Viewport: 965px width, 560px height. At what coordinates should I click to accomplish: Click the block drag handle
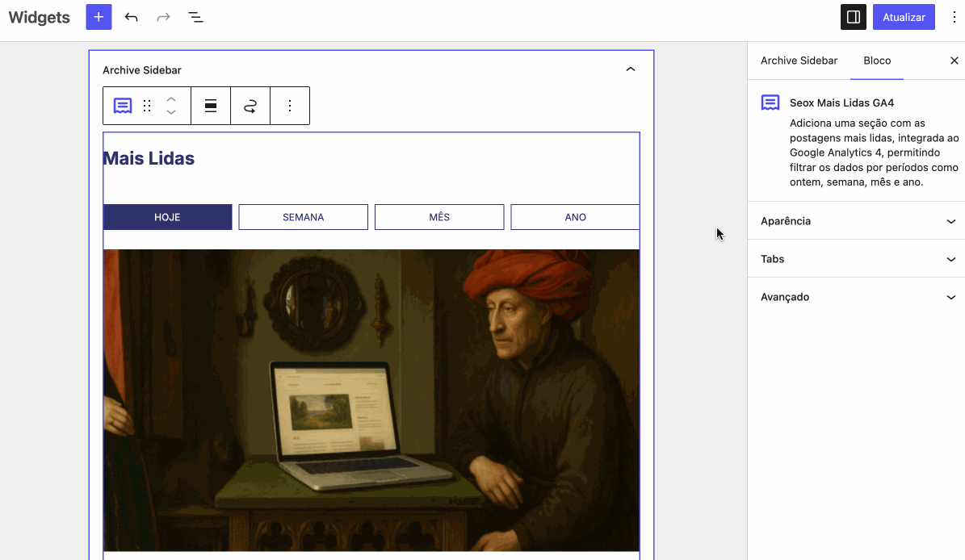pos(147,106)
